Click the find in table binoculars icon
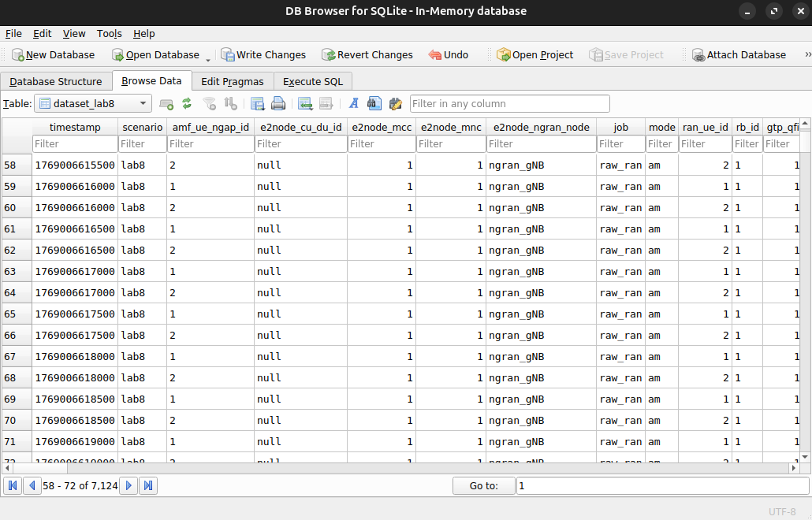The image size is (812, 520). 374,103
